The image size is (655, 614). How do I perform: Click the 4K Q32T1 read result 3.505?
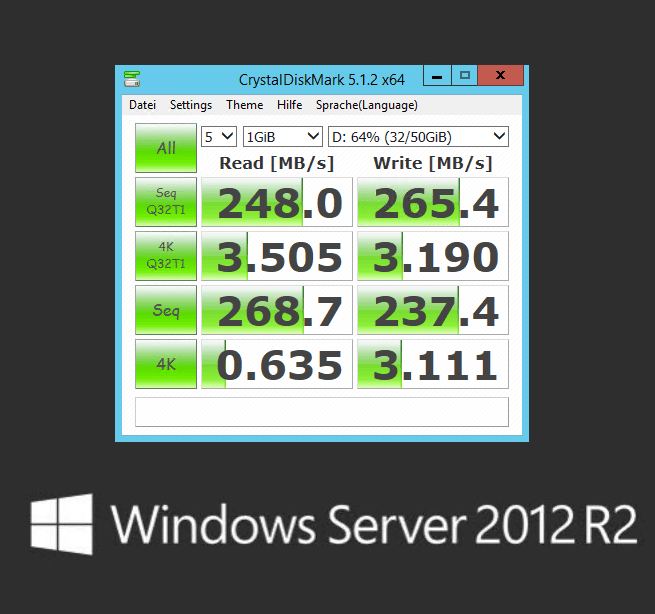[277, 256]
